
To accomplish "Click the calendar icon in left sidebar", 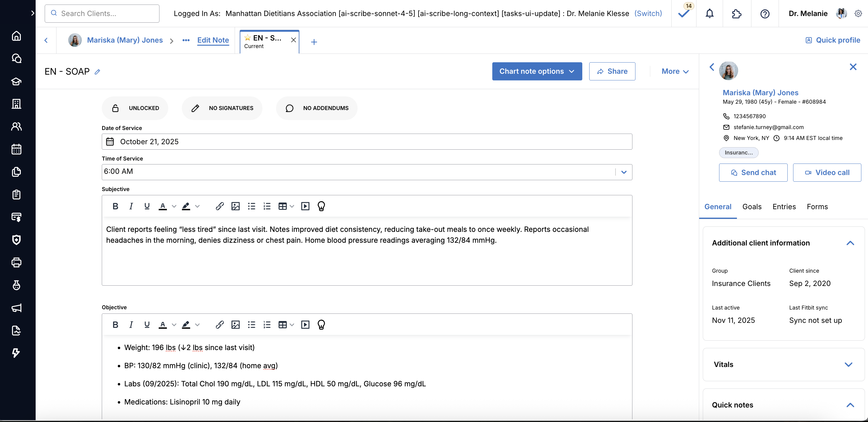I will (16, 149).
